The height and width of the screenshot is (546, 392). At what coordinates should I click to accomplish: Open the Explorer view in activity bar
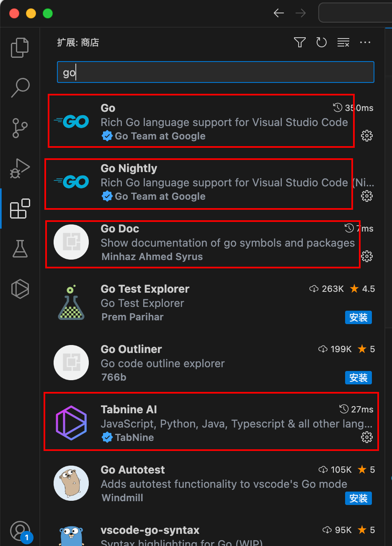[20, 47]
